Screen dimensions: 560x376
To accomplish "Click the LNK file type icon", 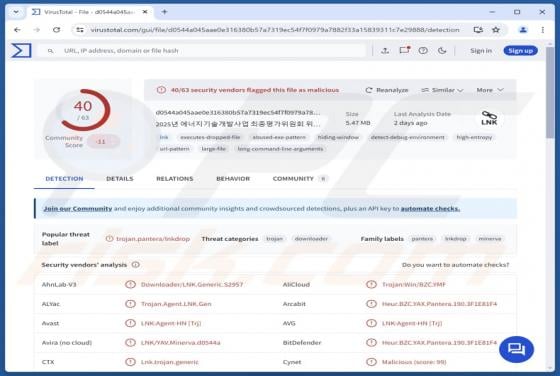I will pos(489,118).
